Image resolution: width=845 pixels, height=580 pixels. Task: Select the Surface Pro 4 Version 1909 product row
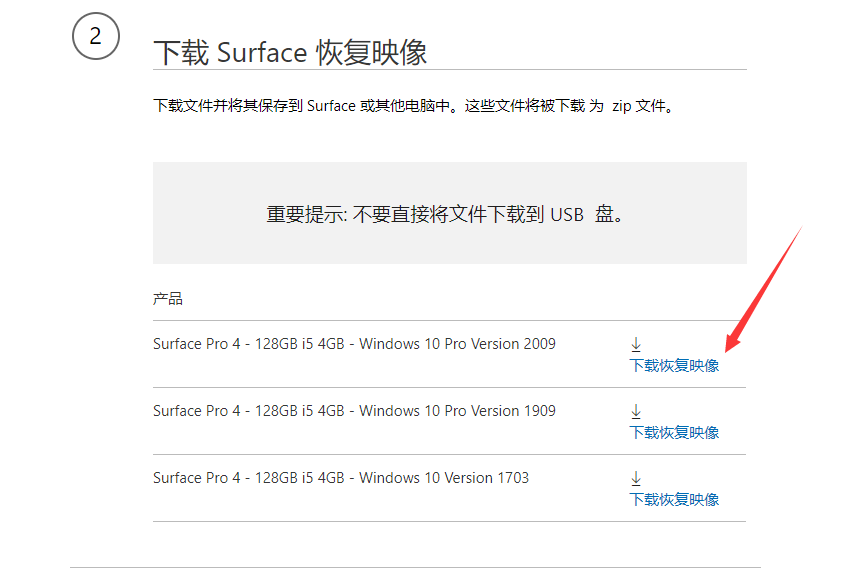(x=354, y=410)
